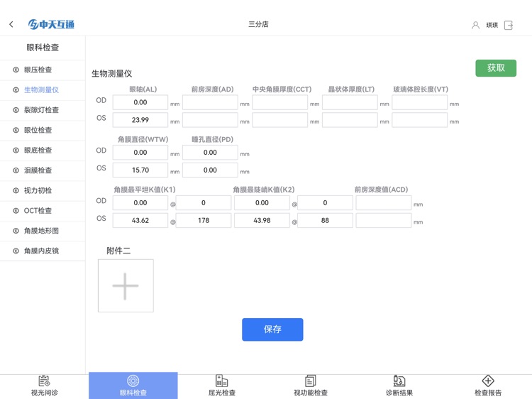This screenshot has width=532, height=399.
Task: Click the logout icon
Action: pyautogui.click(x=509, y=25)
